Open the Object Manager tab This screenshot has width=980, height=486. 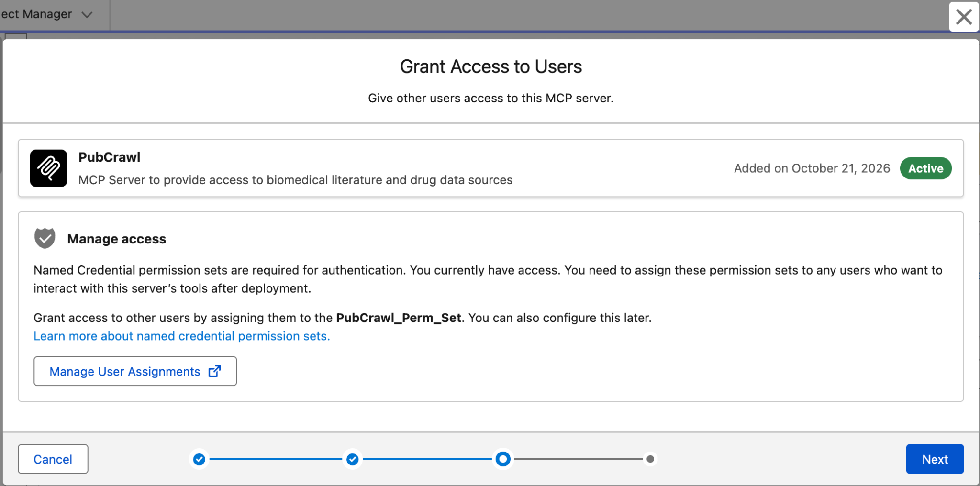[36, 14]
